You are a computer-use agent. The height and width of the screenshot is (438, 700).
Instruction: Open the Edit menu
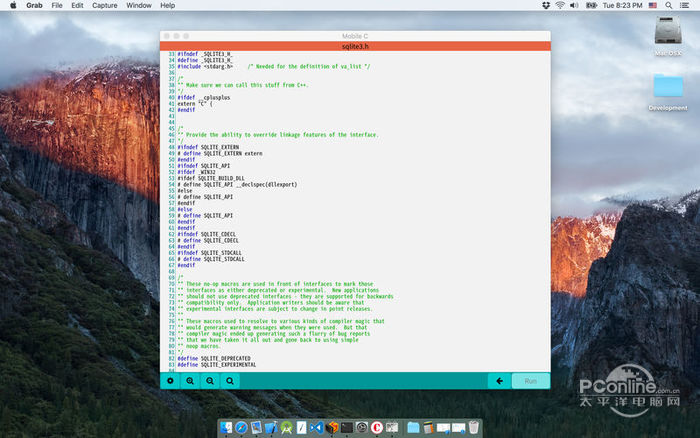[x=77, y=5]
